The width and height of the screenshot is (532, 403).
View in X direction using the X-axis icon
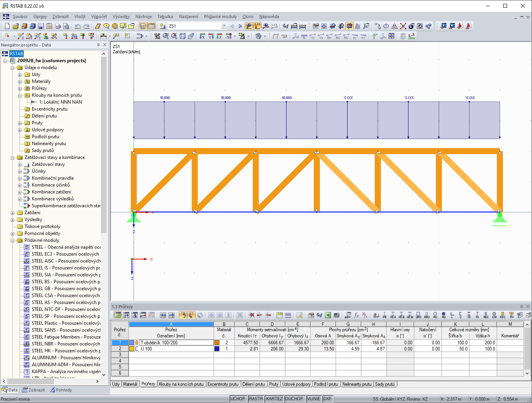(203, 36)
